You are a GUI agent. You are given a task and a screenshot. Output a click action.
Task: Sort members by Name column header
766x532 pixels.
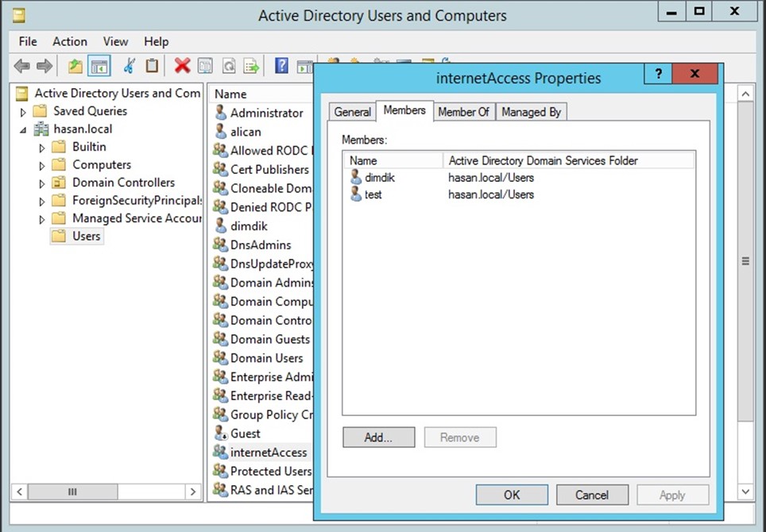pyautogui.click(x=393, y=160)
